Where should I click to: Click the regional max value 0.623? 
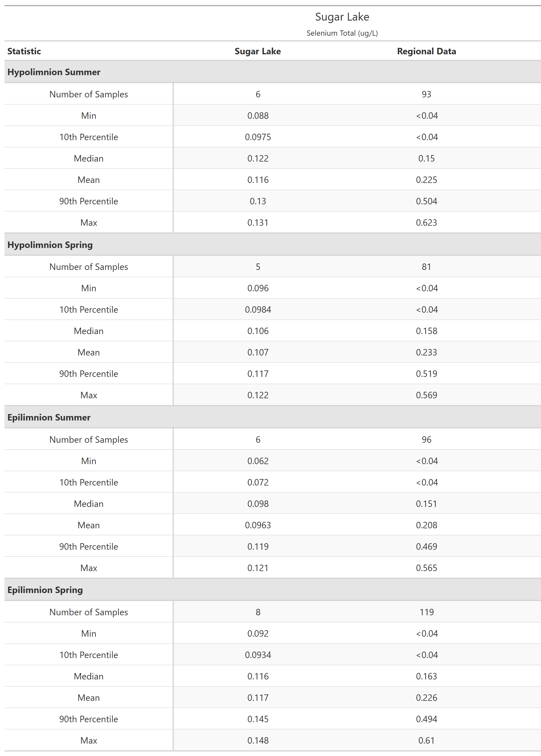point(426,222)
